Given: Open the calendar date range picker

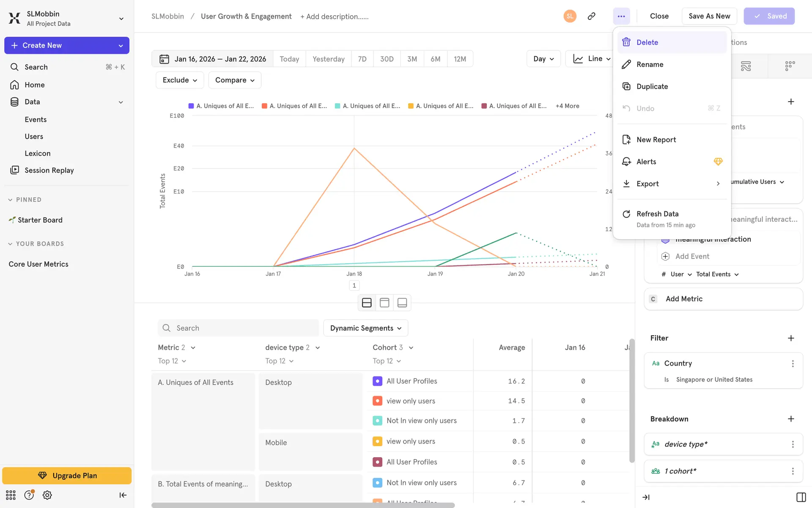Looking at the screenshot, I should pyautogui.click(x=212, y=59).
